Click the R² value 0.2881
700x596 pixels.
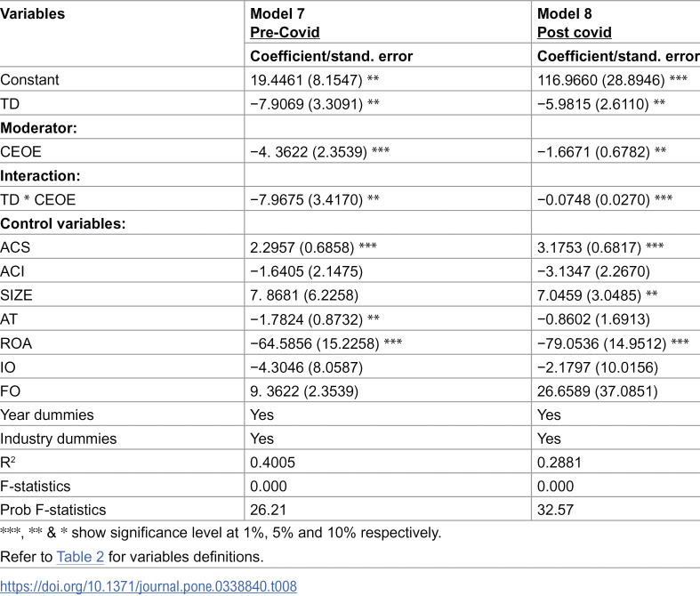point(559,462)
